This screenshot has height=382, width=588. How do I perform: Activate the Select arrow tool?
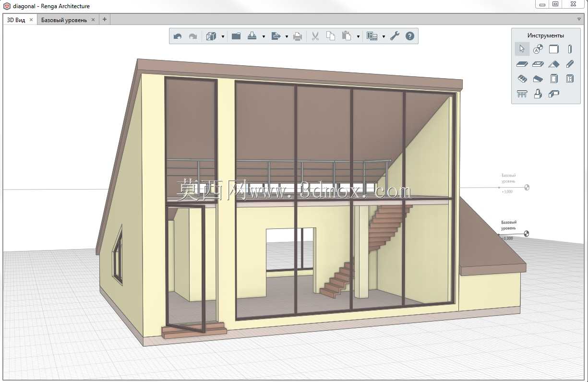pyautogui.click(x=522, y=49)
